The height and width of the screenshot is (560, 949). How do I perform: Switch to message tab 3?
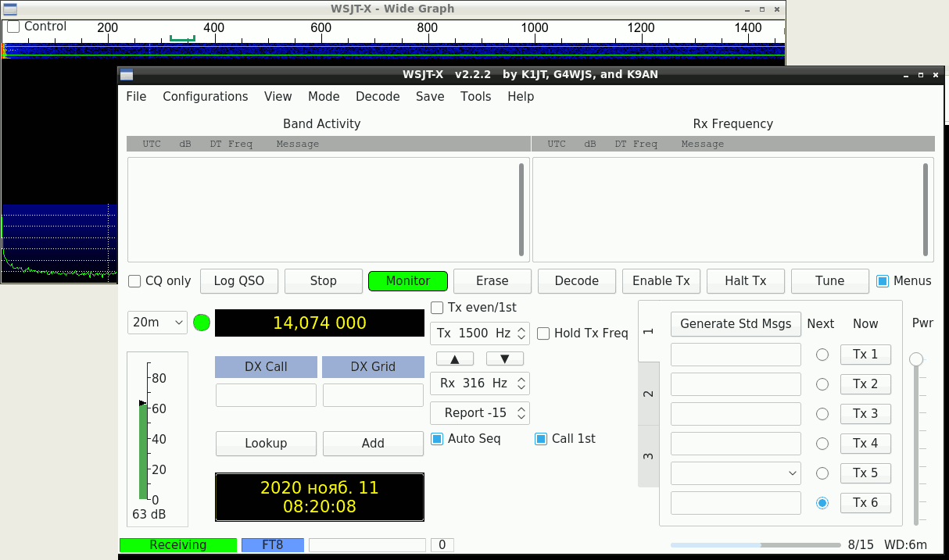(649, 456)
